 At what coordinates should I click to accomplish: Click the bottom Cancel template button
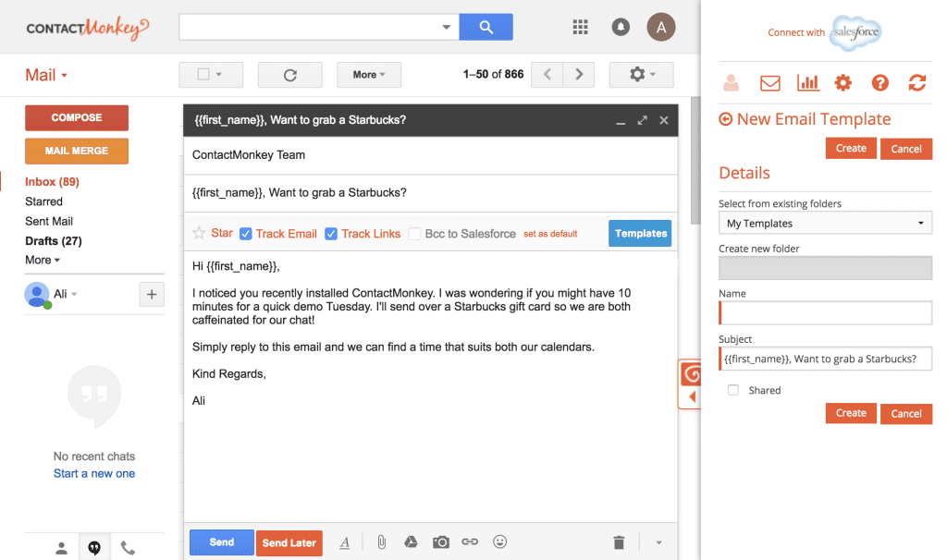906,413
